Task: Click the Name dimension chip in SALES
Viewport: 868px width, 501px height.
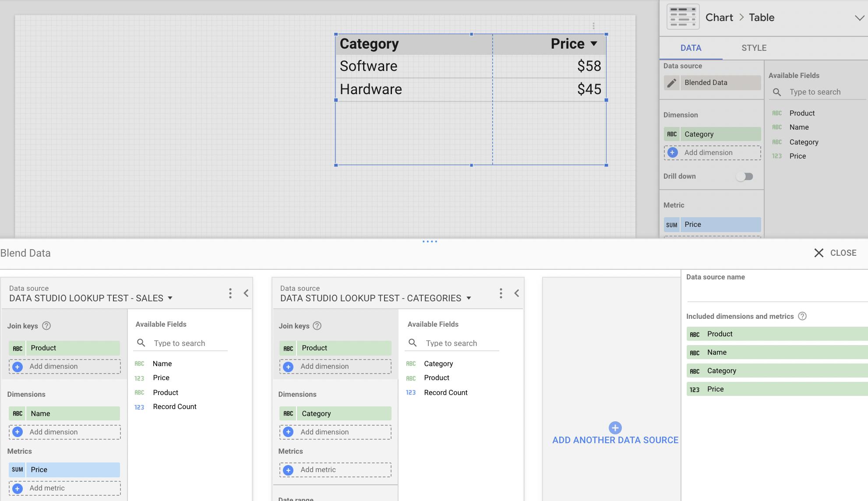Action: (64, 413)
